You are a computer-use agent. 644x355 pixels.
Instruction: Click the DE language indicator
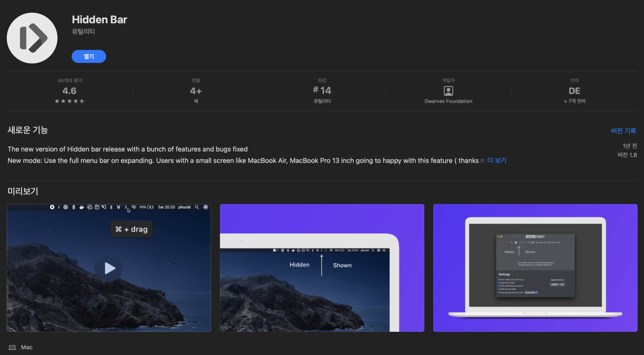pos(574,91)
